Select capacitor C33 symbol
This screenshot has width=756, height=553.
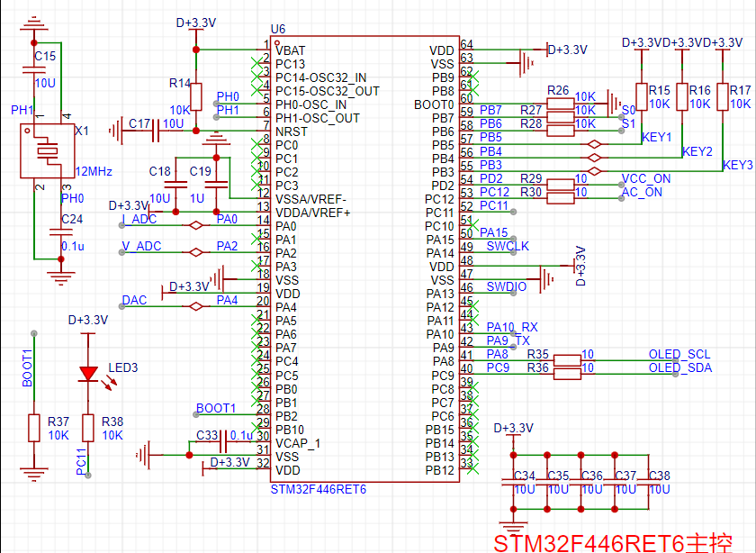223,441
